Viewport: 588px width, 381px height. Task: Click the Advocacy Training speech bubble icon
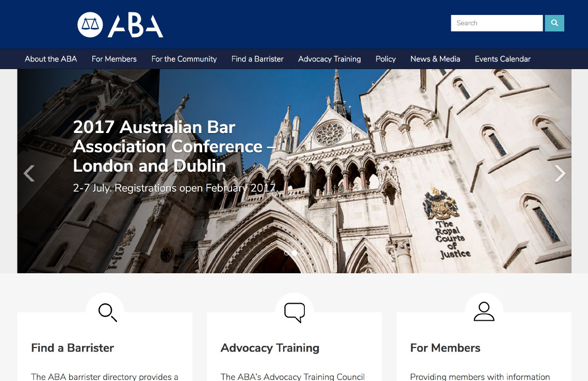pos(295,312)
